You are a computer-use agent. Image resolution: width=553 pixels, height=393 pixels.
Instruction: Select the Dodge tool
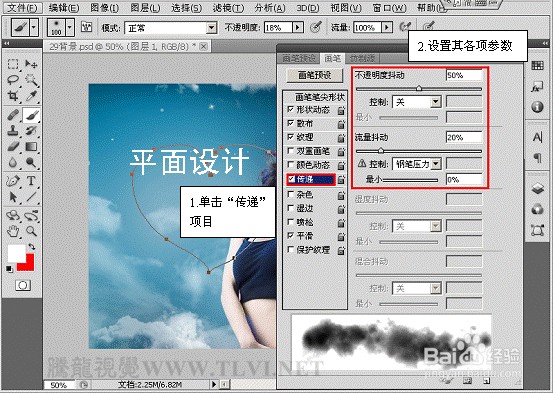point(31,162)
